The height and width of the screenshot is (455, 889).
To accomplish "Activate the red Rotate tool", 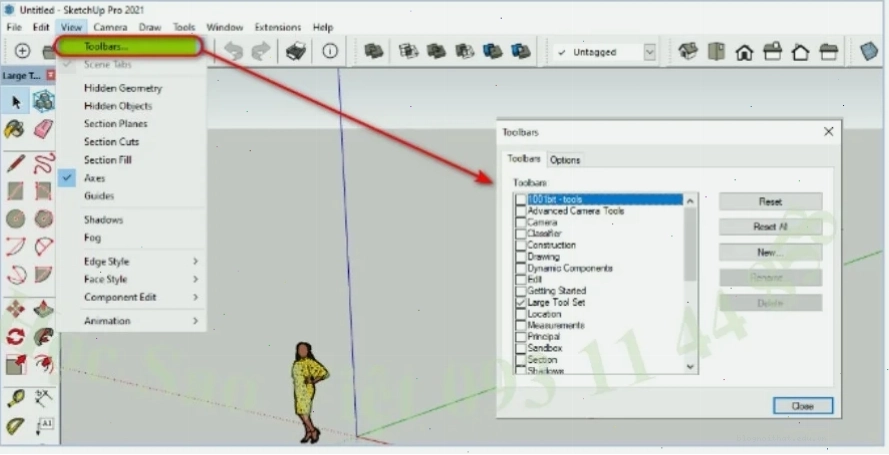I will (x=15, y=337).
